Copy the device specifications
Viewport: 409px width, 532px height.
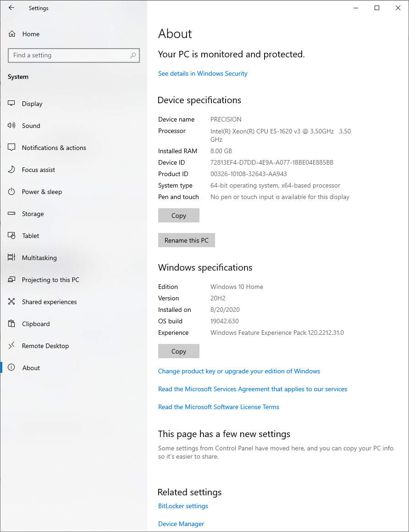(178, 215)
